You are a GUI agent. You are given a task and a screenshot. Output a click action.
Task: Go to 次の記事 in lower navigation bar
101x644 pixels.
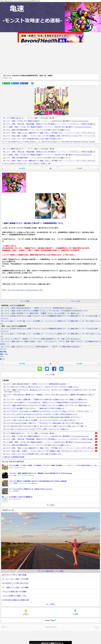pos(79,363)
